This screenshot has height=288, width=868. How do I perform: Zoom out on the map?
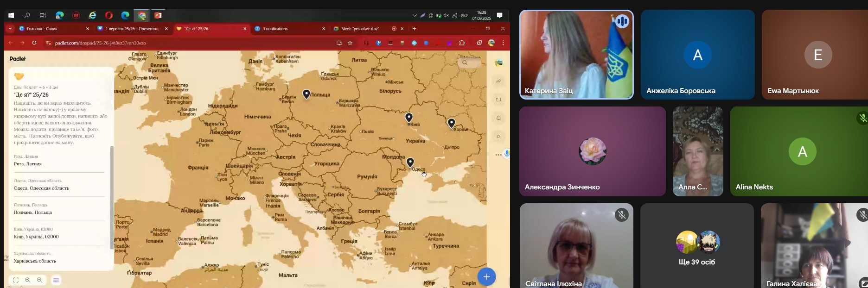point(27,280)
